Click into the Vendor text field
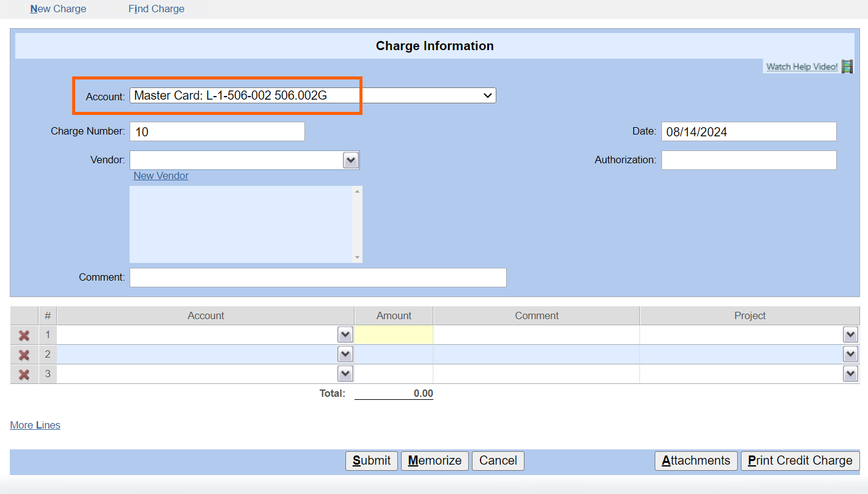This screenshot has height=494, width=868. point(237,160)
